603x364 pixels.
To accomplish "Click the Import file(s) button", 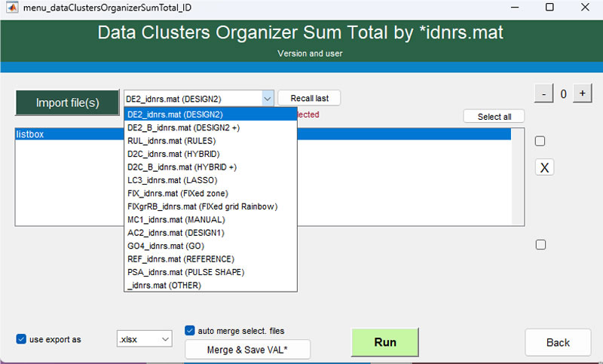I will click(x=67, y=102).
